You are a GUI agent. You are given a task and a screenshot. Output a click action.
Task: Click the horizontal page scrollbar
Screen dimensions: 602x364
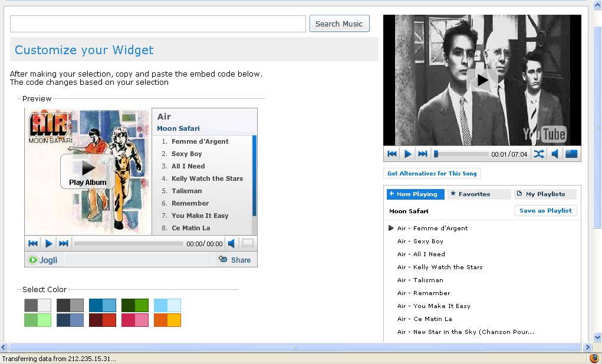[x=294, y=348]
